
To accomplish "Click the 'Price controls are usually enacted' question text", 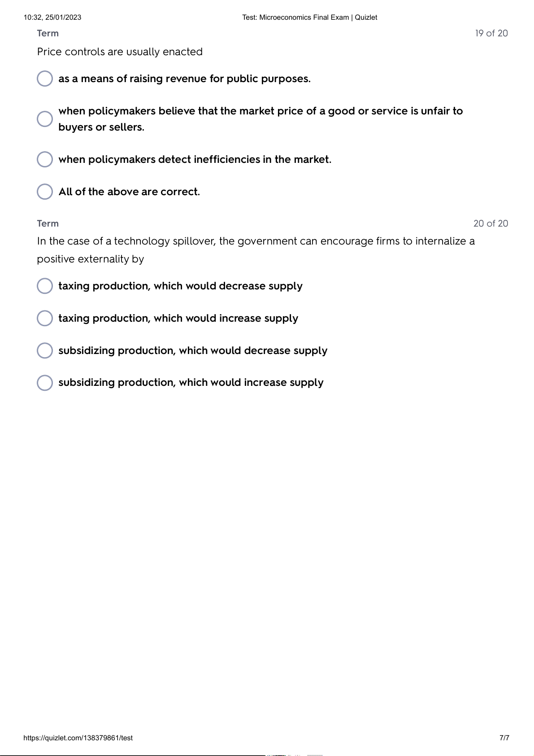I will (120, 52).
